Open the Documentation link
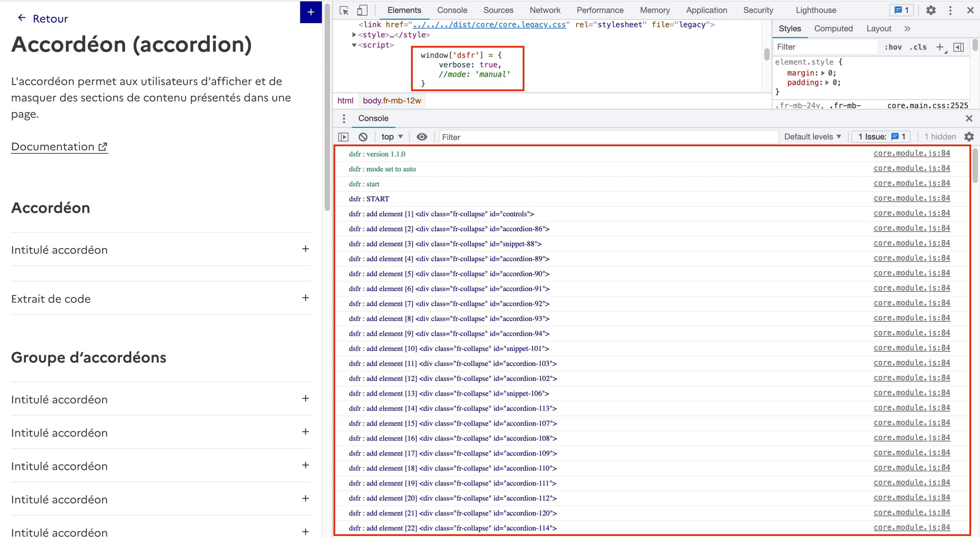The height and width of the screenshot is (538, 980). (x=59, y=147)
